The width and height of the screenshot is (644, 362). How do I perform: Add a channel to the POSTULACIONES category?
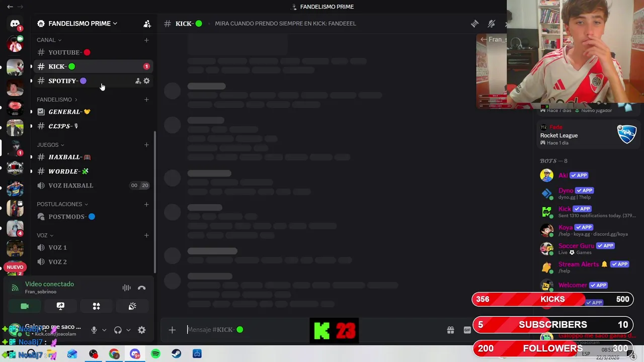(146, 204)
